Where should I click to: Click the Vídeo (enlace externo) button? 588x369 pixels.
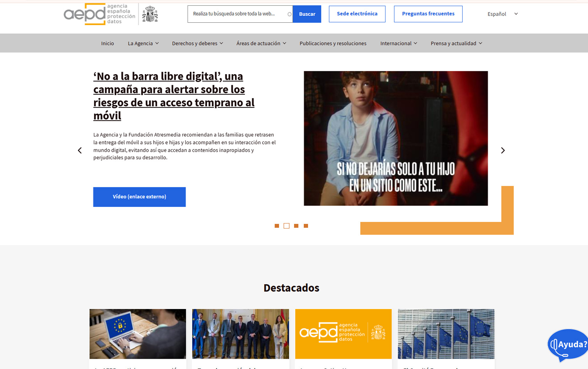coord(139,197)
